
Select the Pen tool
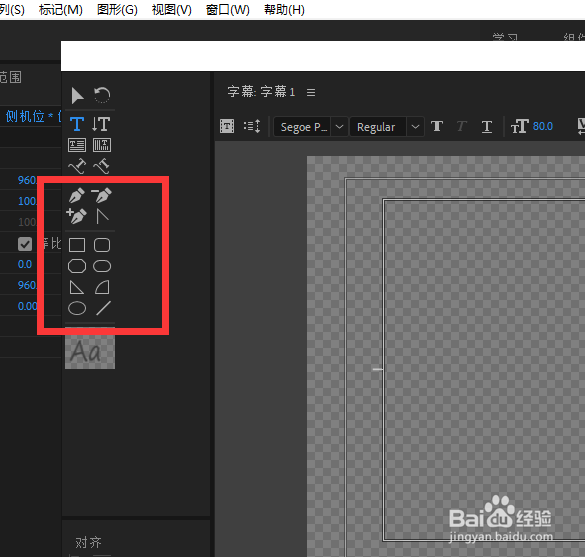pyautogui.click(x=77, y=195)
